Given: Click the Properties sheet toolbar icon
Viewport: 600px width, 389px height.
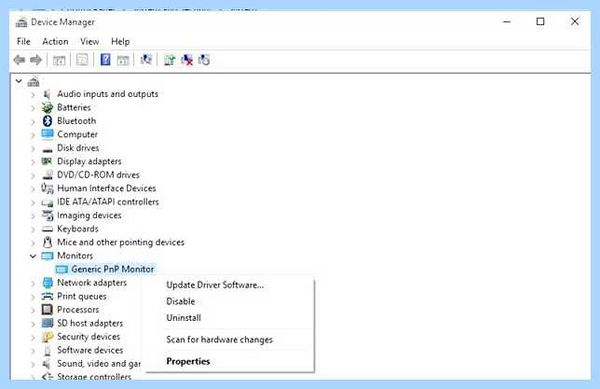Looking at the screenshot, I should coord(82,60).
